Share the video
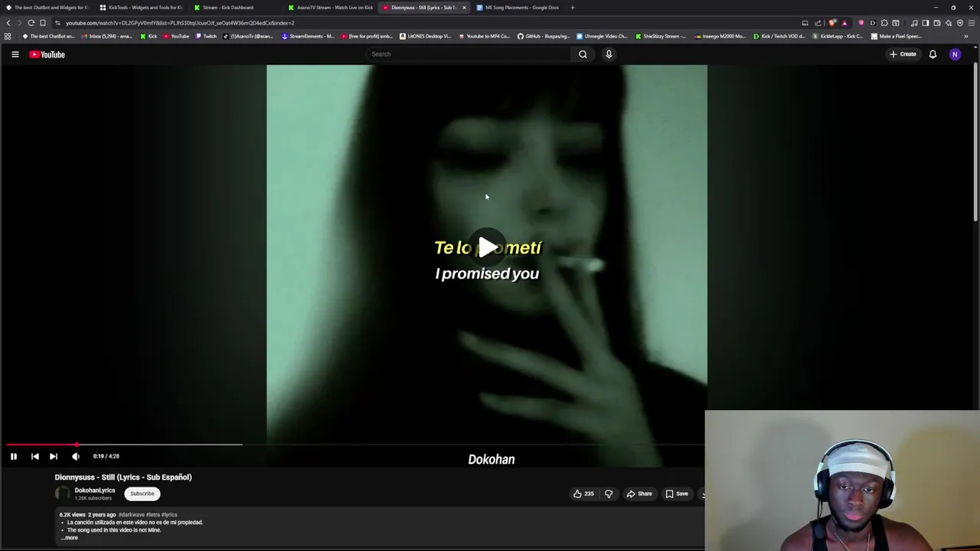980x551 pixels. click(x=639, y=494)
